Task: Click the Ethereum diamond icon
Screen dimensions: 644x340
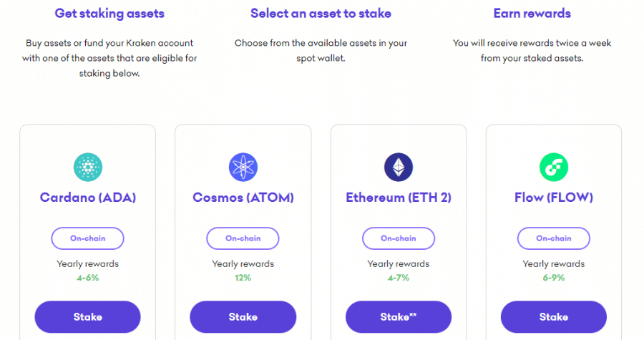Action: (398, 167)
